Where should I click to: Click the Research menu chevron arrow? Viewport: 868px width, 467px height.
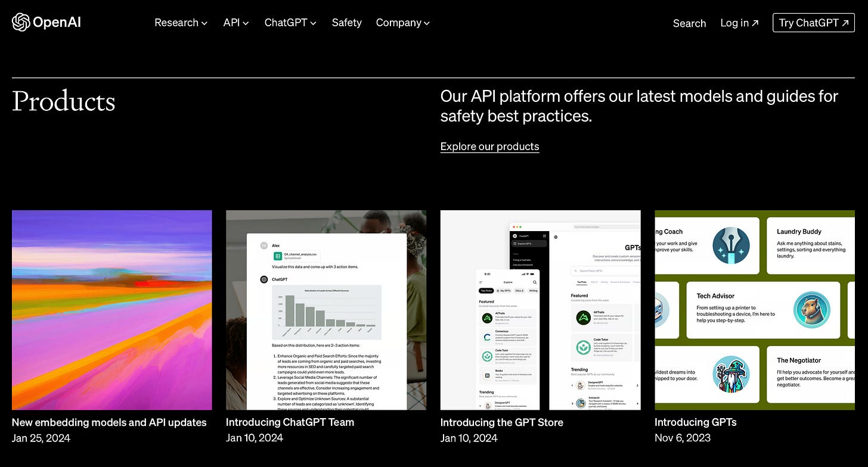[204, 23]
